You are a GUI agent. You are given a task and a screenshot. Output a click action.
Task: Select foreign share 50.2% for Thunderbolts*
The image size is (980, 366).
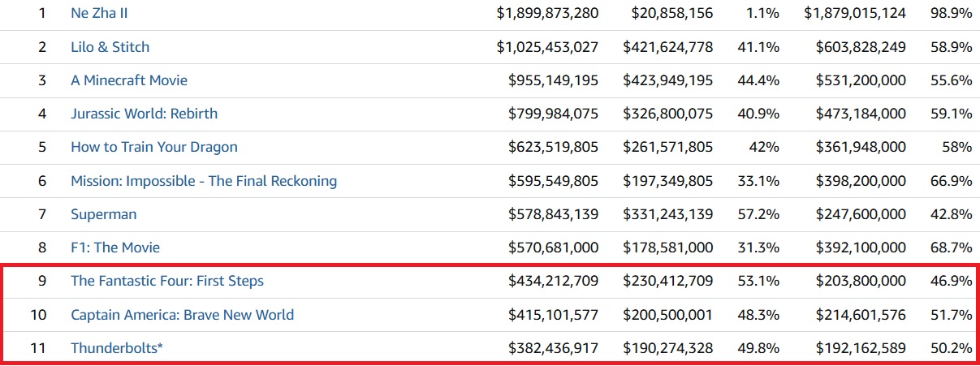click(952, 348)
